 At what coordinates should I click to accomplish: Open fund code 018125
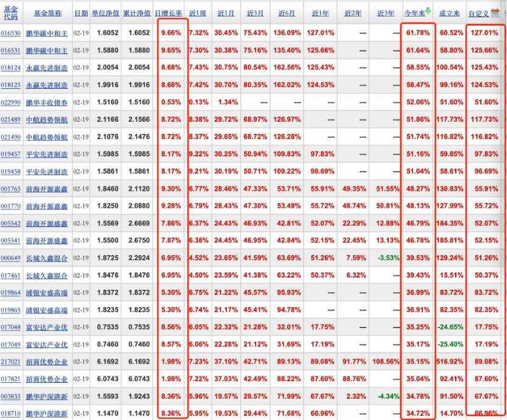(11, 85)
